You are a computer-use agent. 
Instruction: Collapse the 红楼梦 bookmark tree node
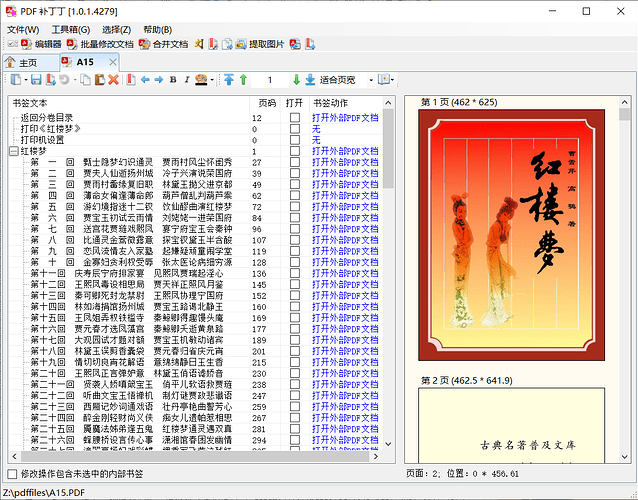pos(13,151)
